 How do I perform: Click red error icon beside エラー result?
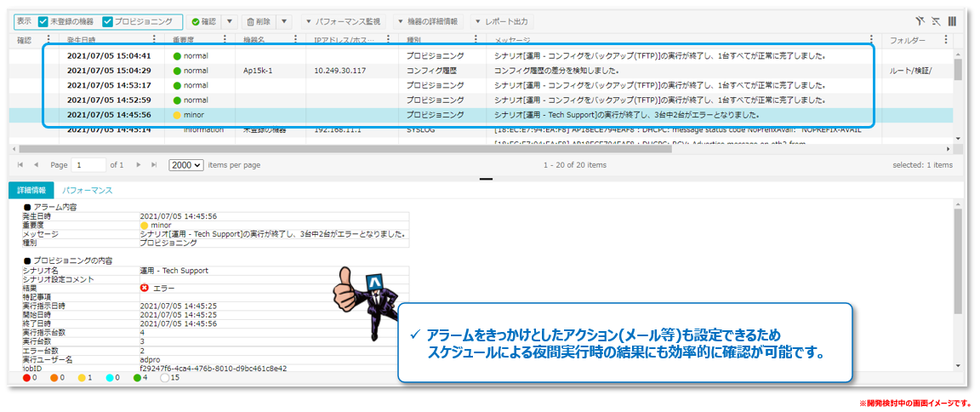coord(145,289)
